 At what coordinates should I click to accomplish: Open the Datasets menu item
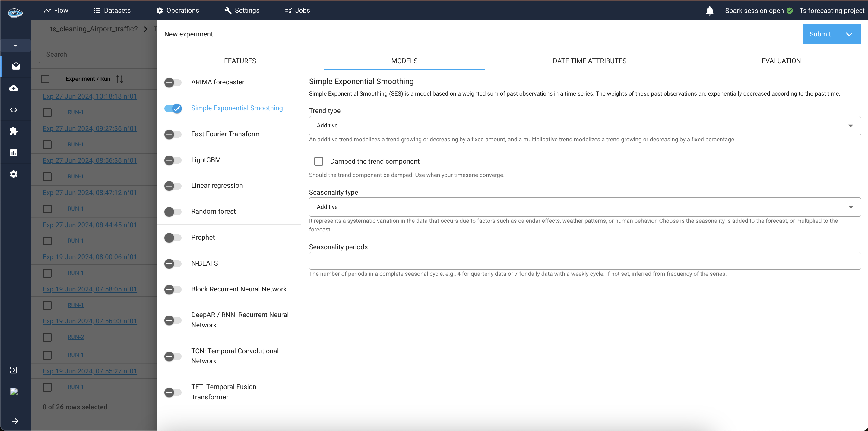tap(112, 11)
